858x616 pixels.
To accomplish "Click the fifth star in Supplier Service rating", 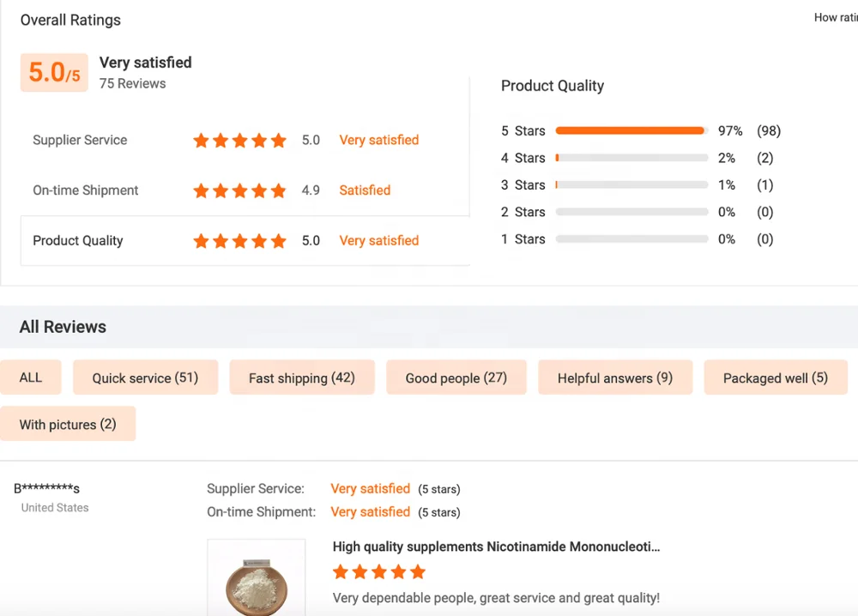I will coord(278,140).
